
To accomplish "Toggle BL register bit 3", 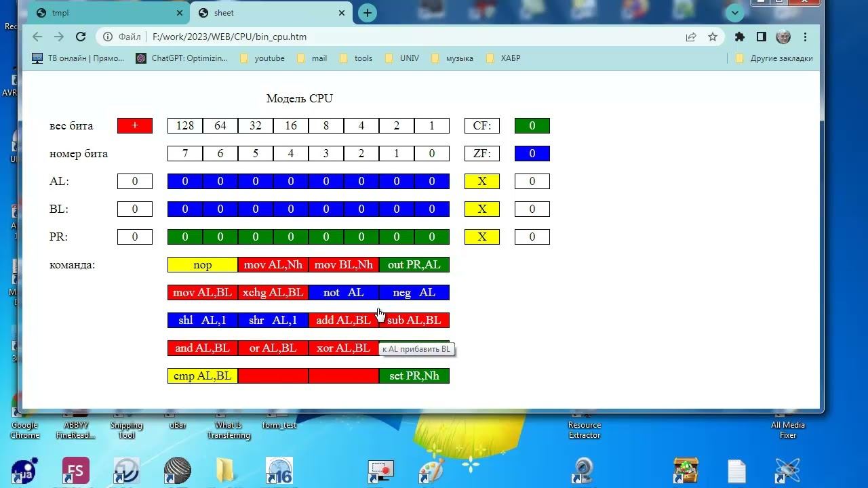I will [x=326, y=209].
